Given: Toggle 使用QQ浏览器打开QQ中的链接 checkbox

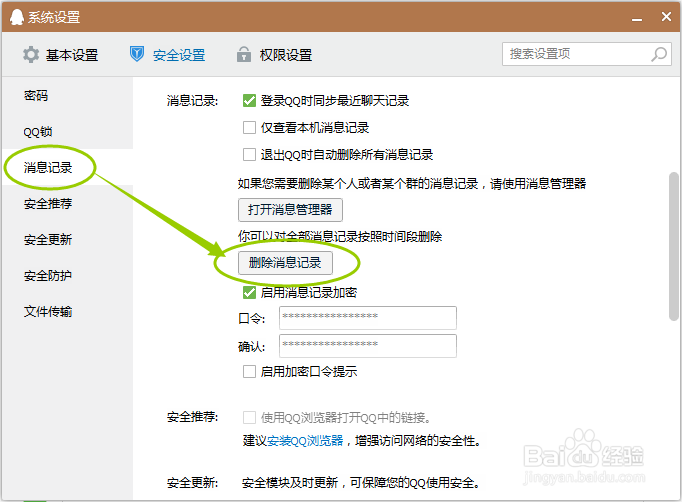Looking at the screenshot, I should coord(249,418).
